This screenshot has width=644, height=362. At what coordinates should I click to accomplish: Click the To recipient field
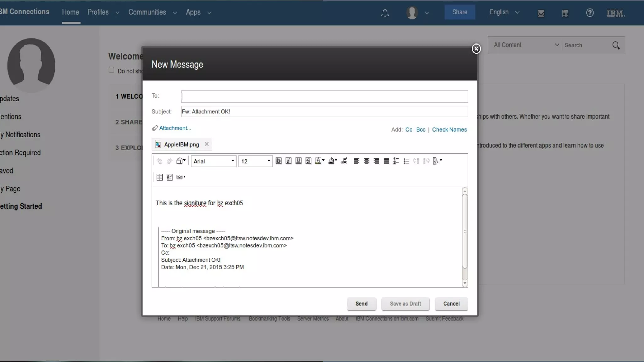point(325,96)
